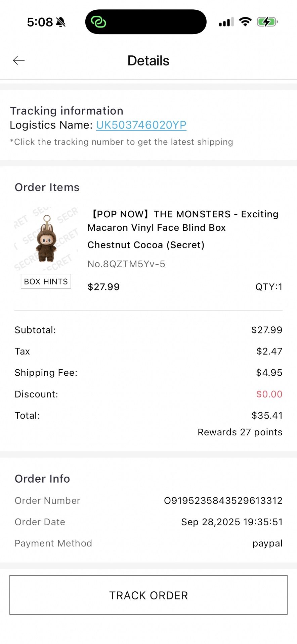Tap the cellular signal bars icon
297x644 pixels.
[x=226, y=22]
